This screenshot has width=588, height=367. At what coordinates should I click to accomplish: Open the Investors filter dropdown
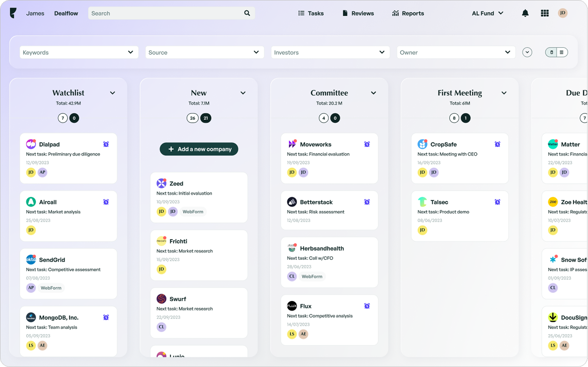(330, 52)
